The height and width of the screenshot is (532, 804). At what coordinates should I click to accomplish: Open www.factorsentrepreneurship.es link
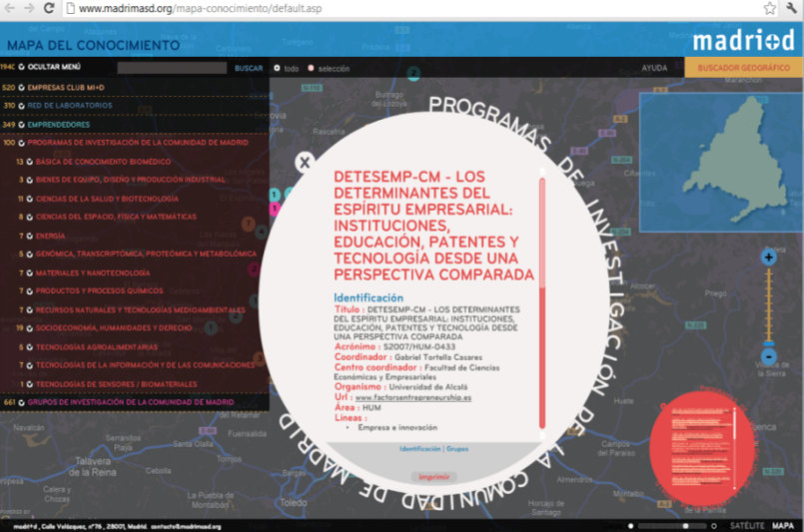coord(413,397)
